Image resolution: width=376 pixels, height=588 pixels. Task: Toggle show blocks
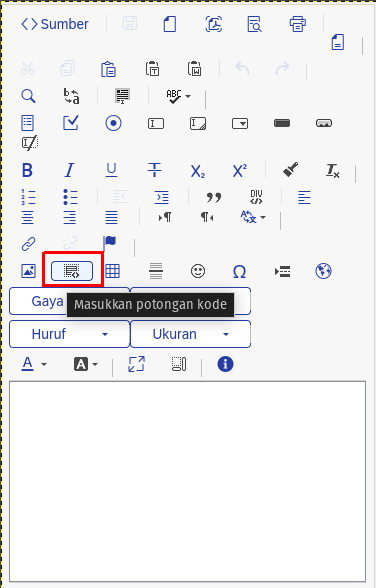pyautogui.click(x=179, y=364)
